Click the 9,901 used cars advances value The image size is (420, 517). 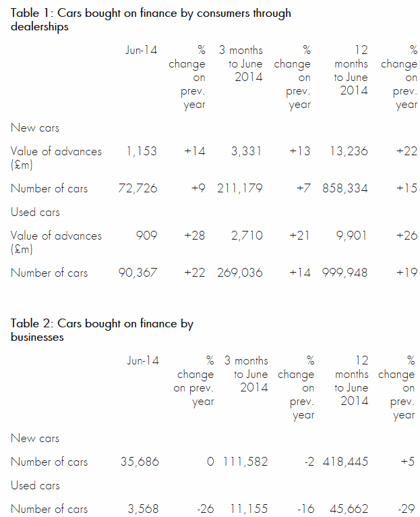[x=351, y=236]
